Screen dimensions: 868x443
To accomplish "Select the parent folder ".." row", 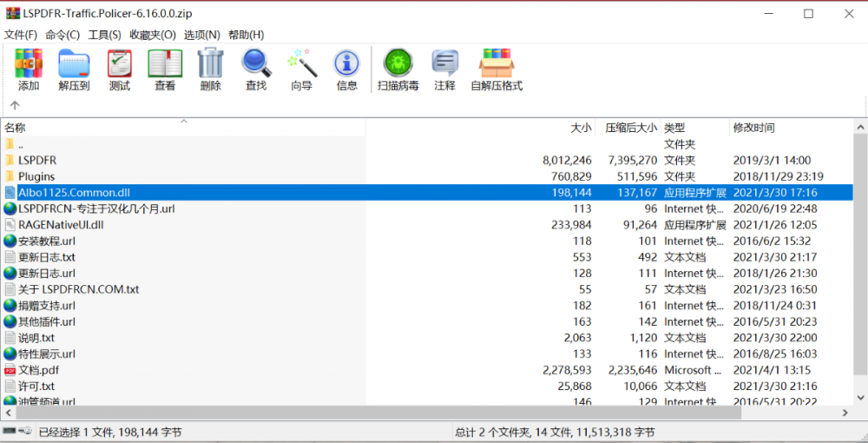I will [427, 144].
